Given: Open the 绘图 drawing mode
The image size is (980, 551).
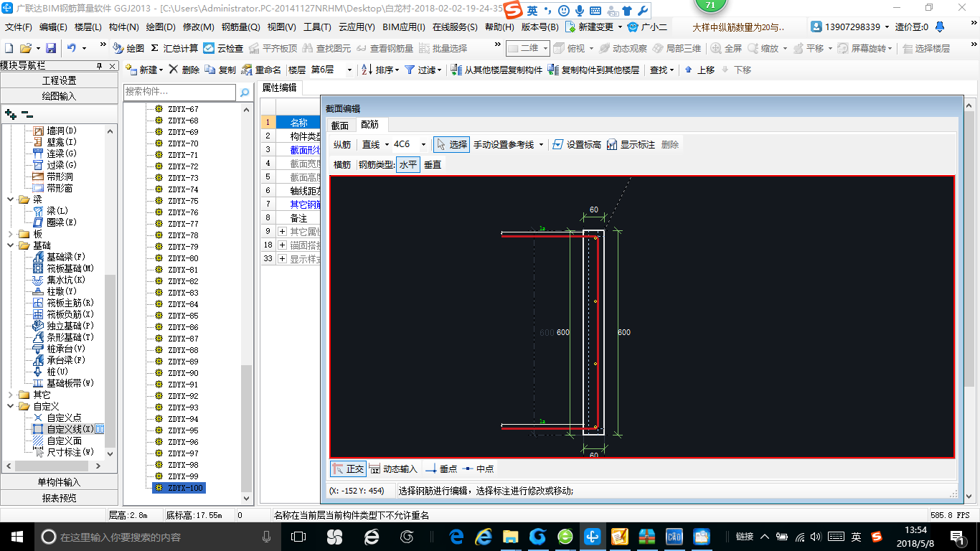Looking at the screenshot, I should [x=128, y=48].
